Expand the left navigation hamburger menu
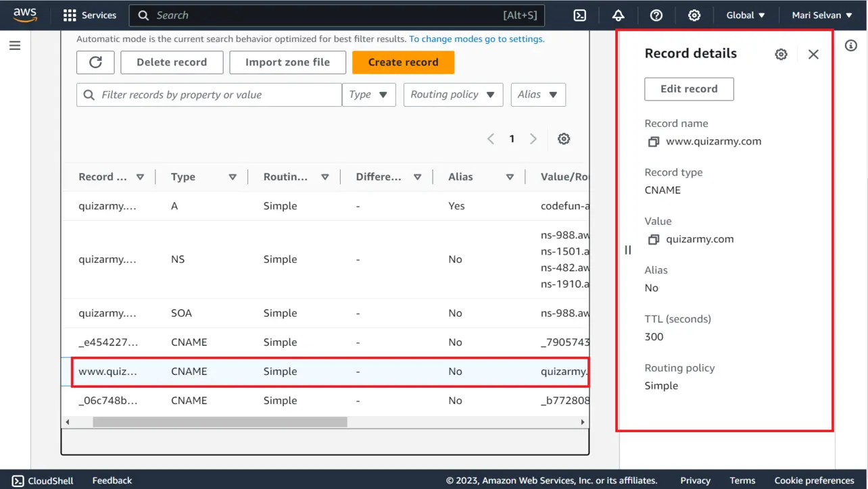This screenshot has height=489, width=868. click(15, 46)
